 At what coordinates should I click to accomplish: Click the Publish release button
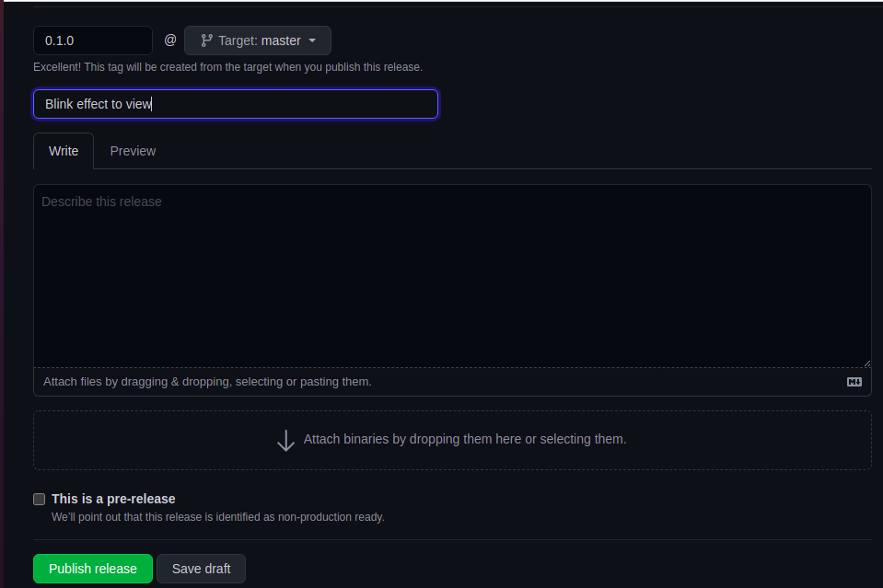click(93, 569)
